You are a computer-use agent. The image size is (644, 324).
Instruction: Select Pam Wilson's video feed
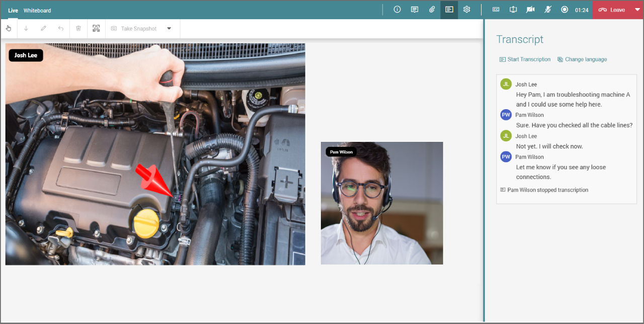point(382,203)
